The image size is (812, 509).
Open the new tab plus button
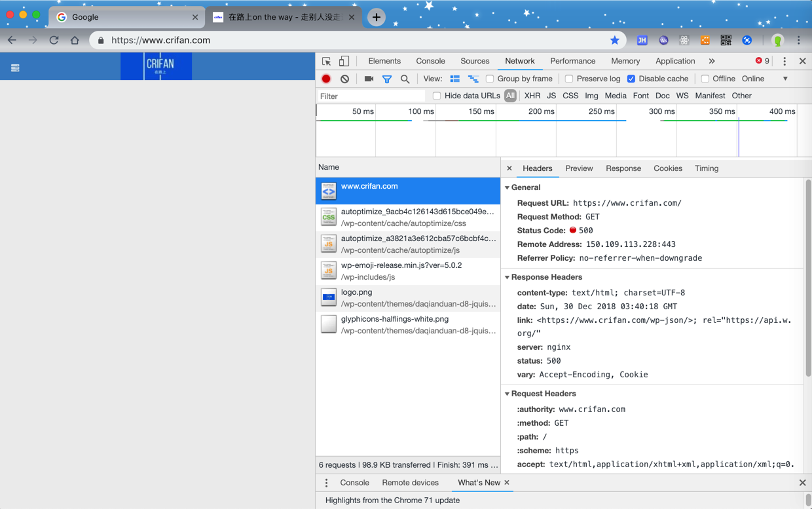(376, 17)
